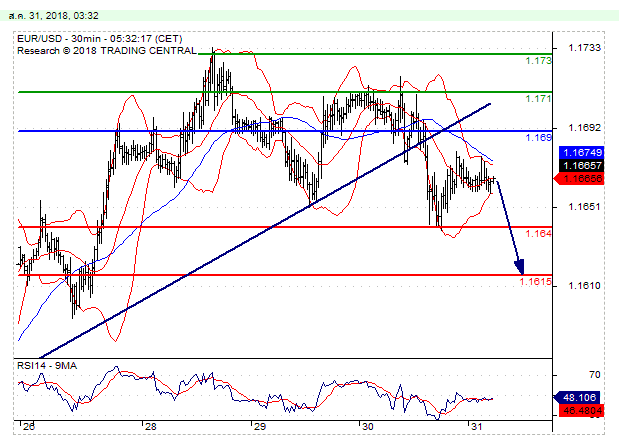Click the date axis label 29
Image resolution: width=619 pixels, height=447 pixels.
260,426
